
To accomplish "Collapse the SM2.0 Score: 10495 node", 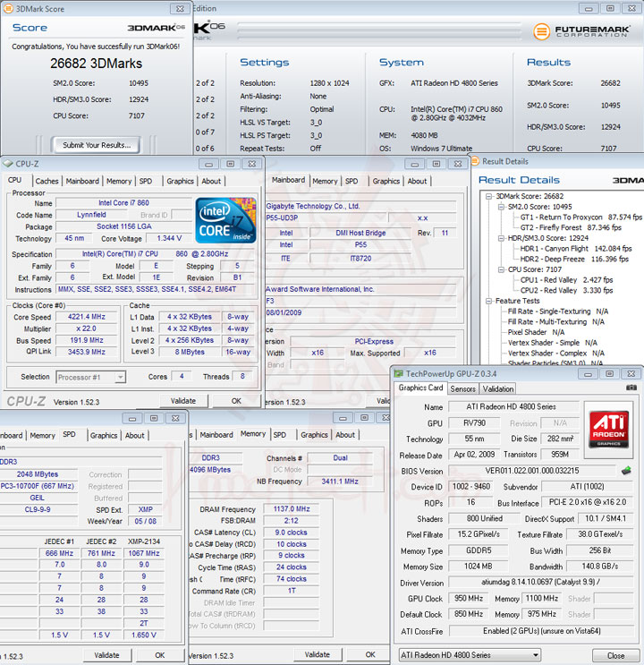I will point(501,207).
